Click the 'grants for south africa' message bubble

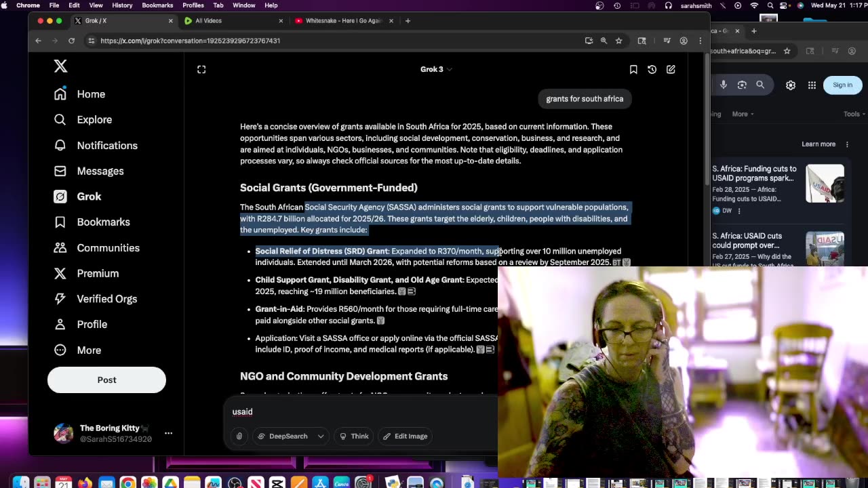585,99
